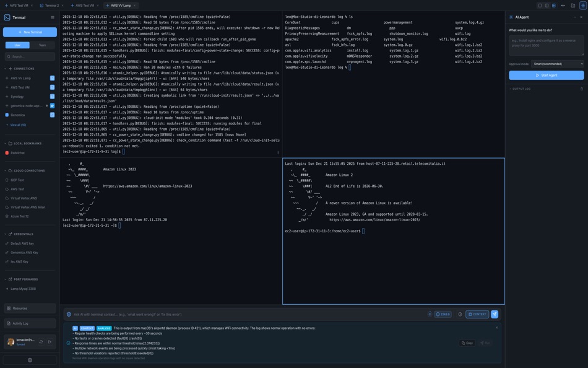Click the sync refresh icon next to profile
Image resolution: width=588 pixels, height=368 pixels.
coord(40,341)
